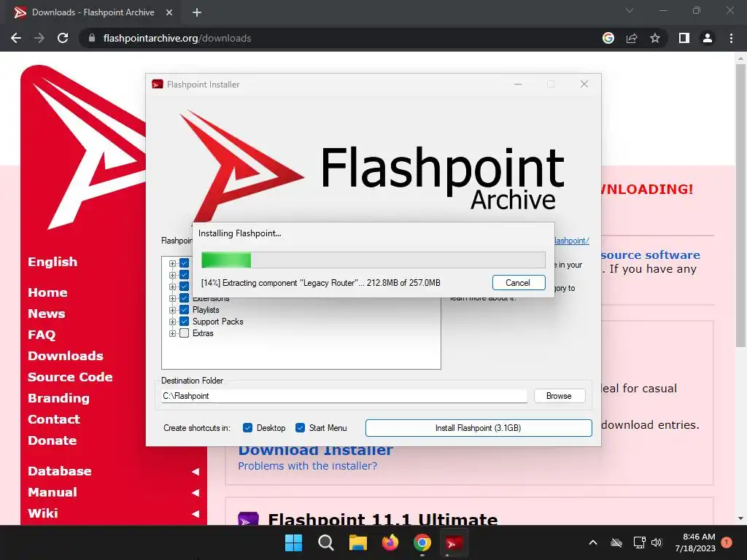Select the Extras tree label

point(203,333)
